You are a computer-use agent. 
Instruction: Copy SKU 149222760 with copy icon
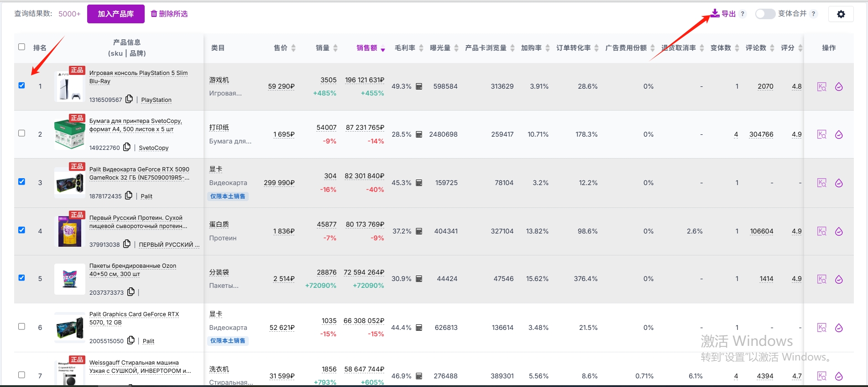tap(127, 147)
